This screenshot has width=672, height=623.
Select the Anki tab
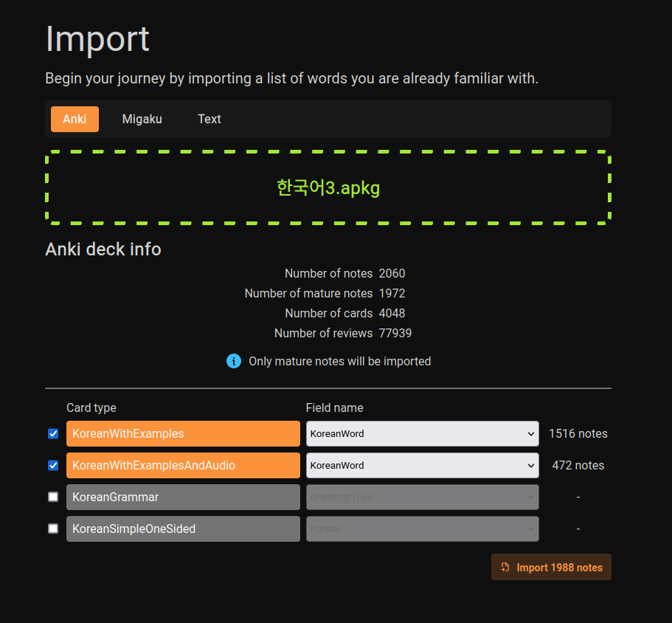tap(75, 119)
